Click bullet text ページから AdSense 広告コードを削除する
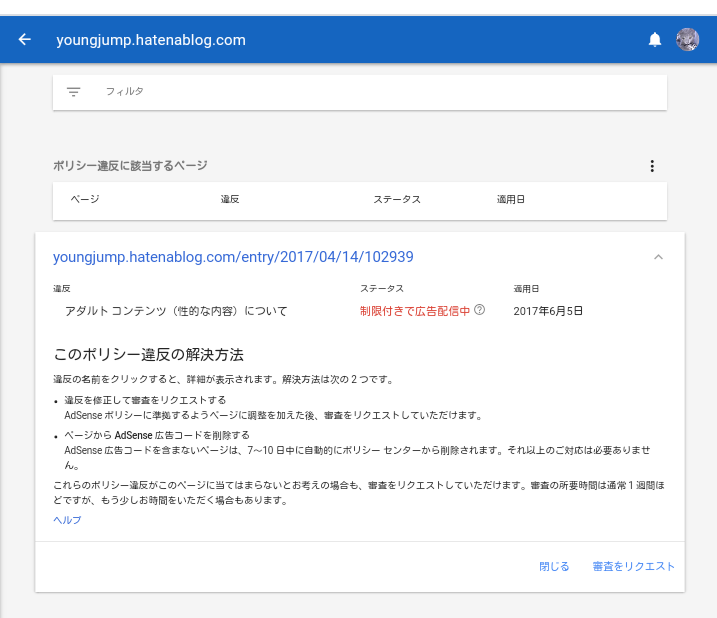This screenshot has width=717, height=618. click(x=157, y=435)
